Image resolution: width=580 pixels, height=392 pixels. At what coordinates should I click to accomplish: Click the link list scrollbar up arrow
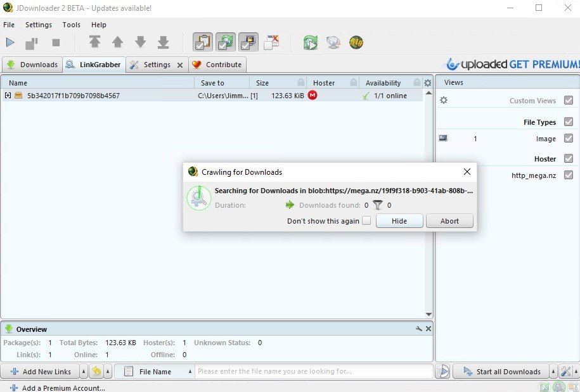coord(429,92)
